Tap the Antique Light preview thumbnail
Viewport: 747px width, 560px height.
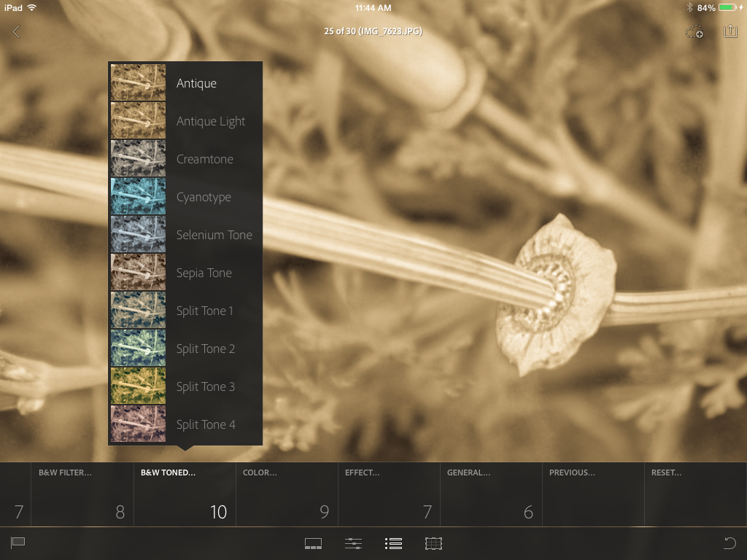point(138,120)
